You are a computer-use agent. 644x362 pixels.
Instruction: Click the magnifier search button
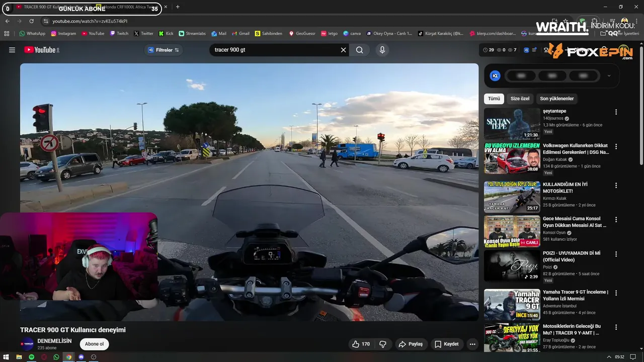pyautogui.click(x=359, y=50)
